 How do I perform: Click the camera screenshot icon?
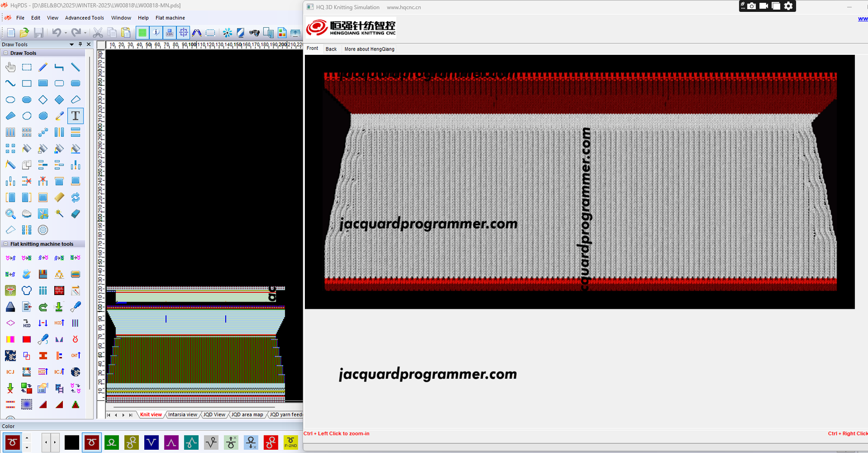(x=751, y=6)
